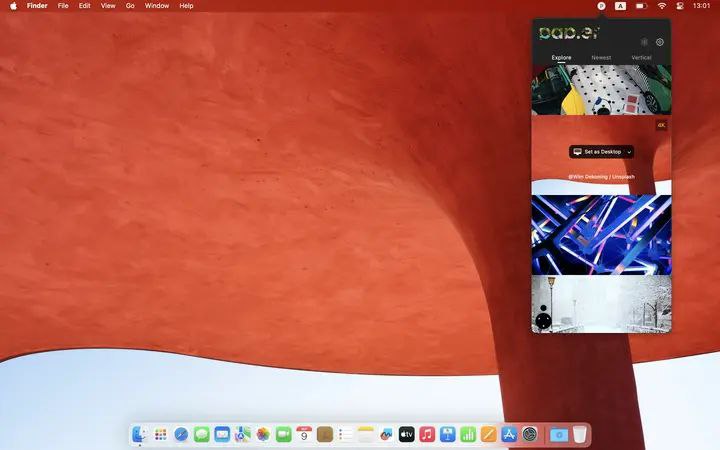Open the Apple menu
The height and width of the screenshot is (450, 720).
(x=13, y=6)
